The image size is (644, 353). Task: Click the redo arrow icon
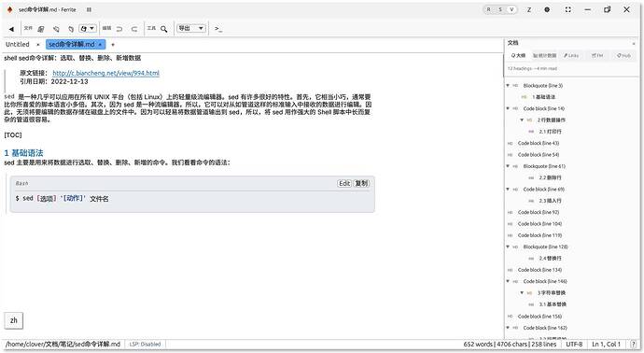point(133,29)
